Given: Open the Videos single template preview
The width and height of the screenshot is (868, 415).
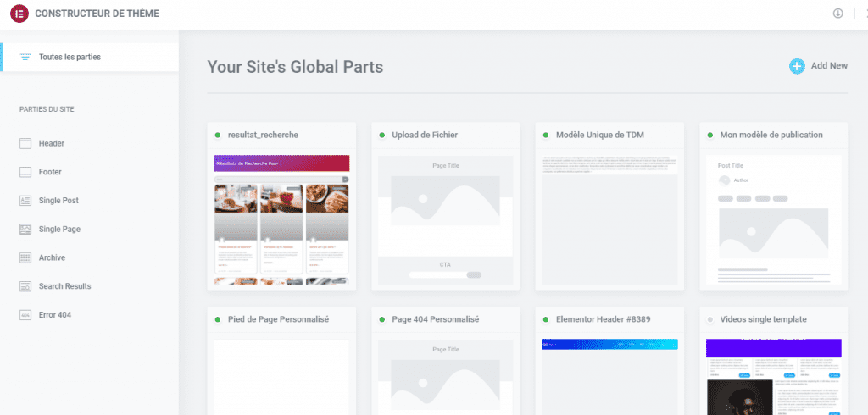Looking at the screenshot, I should coord(774,377).
